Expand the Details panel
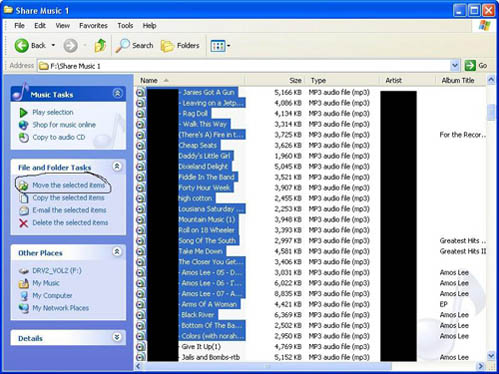This screenshot has height=374, width=499. click(x=117, y=337)
